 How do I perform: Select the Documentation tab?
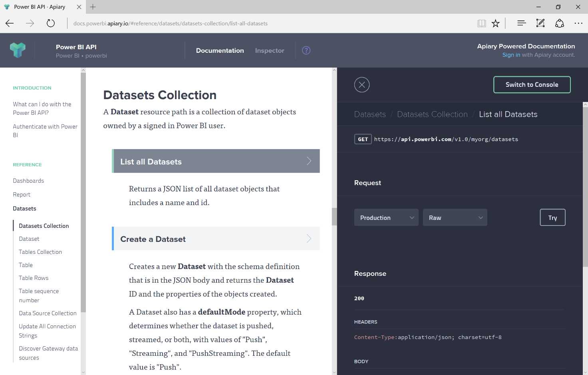pyautogui.click(x=220, y=50)
